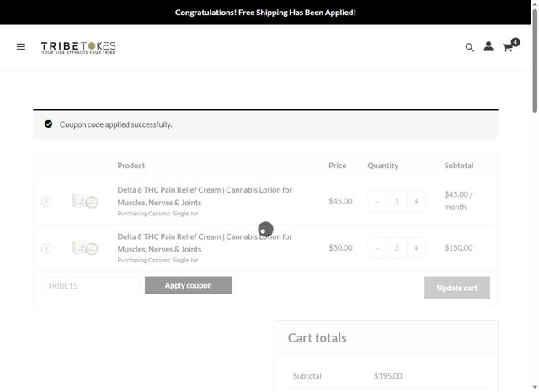Viewport: 539px width, 392px height.
Task: Click the $195.00 cart subtotal value
Action: point(388,376)
